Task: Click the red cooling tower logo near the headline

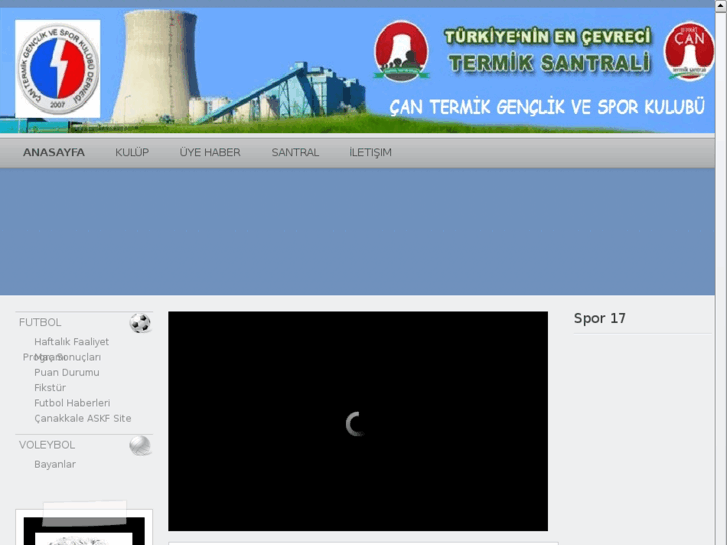Action: 402,51
